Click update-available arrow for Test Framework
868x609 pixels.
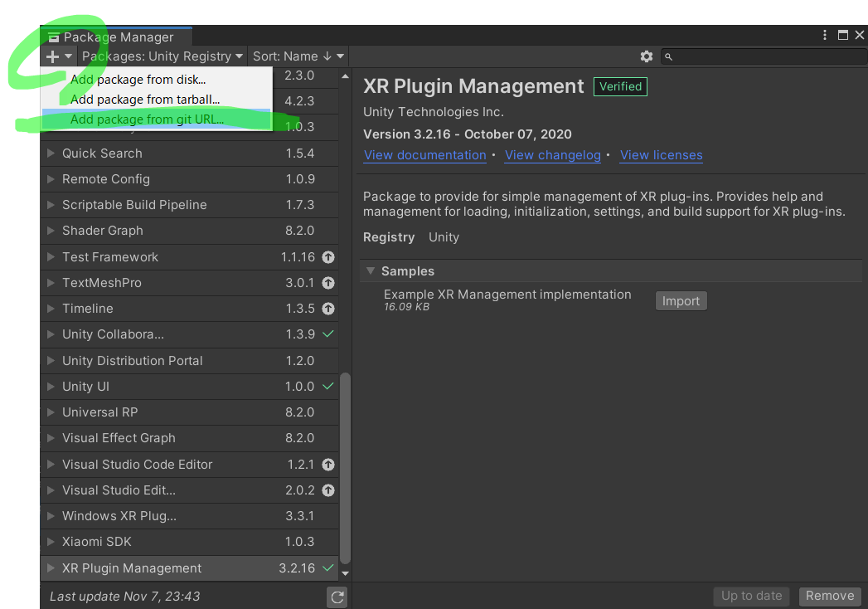click(x=328, y=257)
